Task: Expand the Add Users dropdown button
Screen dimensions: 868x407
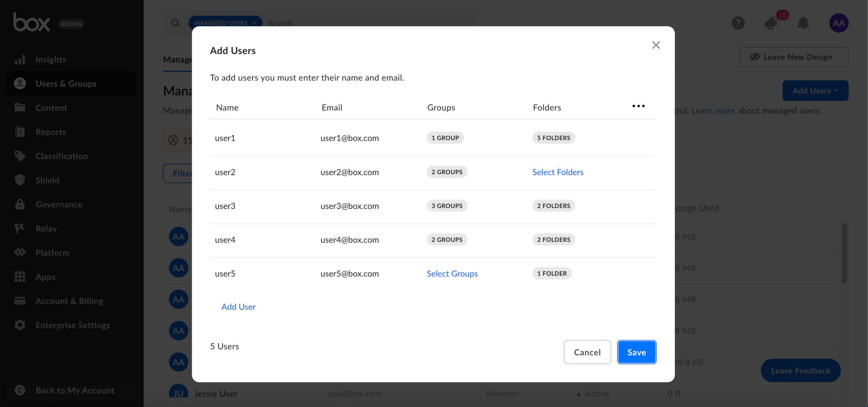Action: click(x=815, y=91)
